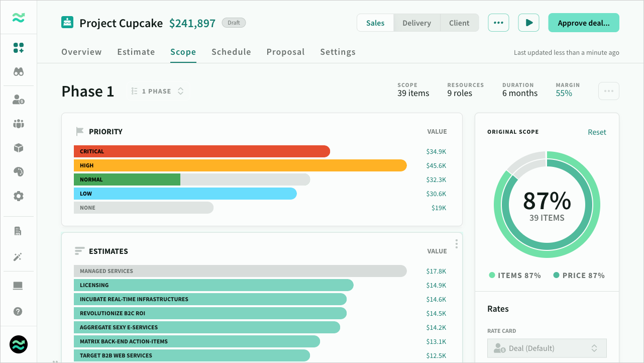The image size is (644, 363).
Task: Expand the 1 Phase selector
Action: pyautogui.click(x=157, y=91)
